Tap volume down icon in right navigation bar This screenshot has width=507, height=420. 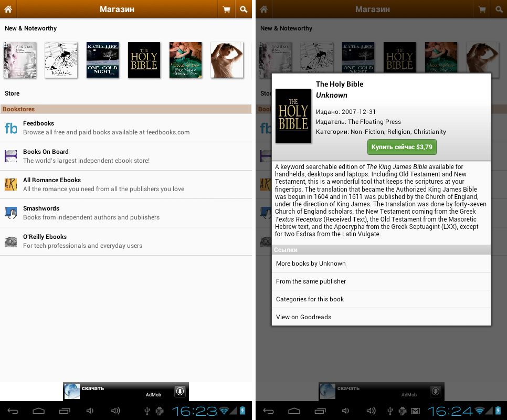tap(345, 411)
